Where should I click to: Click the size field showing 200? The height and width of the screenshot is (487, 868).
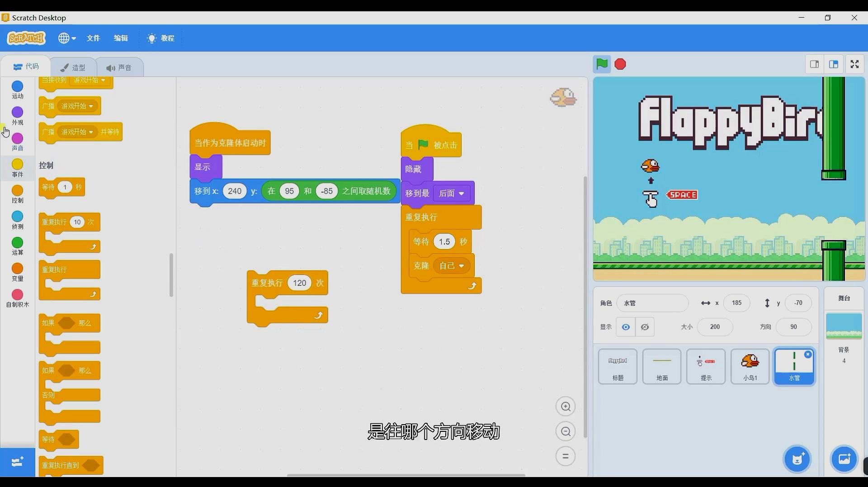(x=715, y=327)
